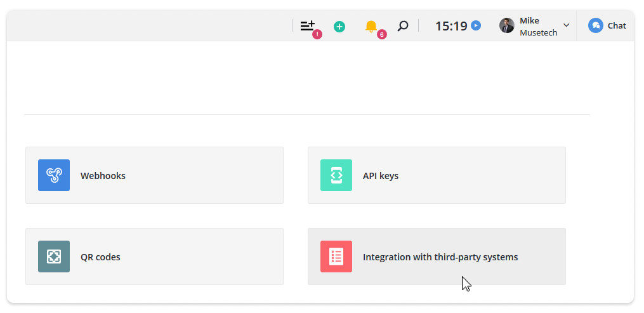644x313 pixels.
Task: Open the QR codes tile
Action: (154, 256)
